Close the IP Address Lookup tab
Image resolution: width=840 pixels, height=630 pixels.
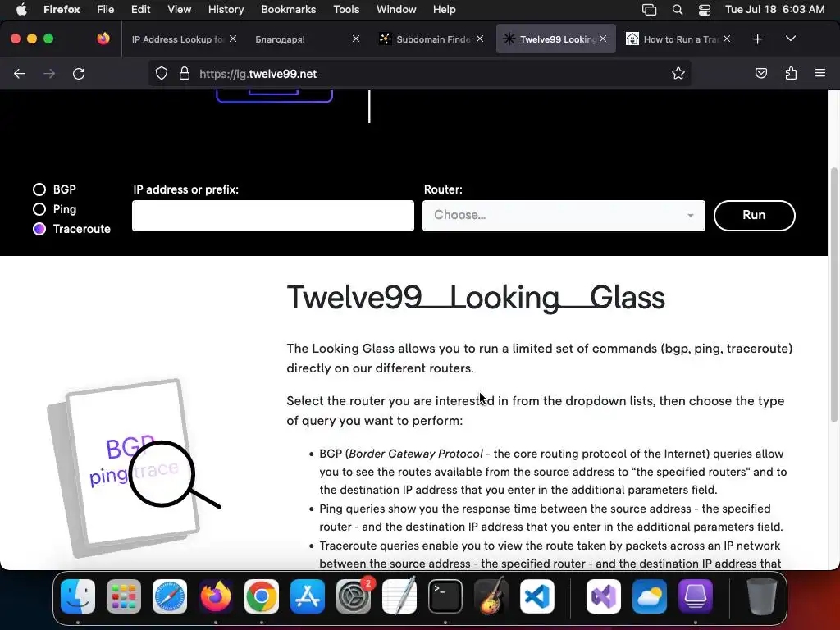coord(233,39)
